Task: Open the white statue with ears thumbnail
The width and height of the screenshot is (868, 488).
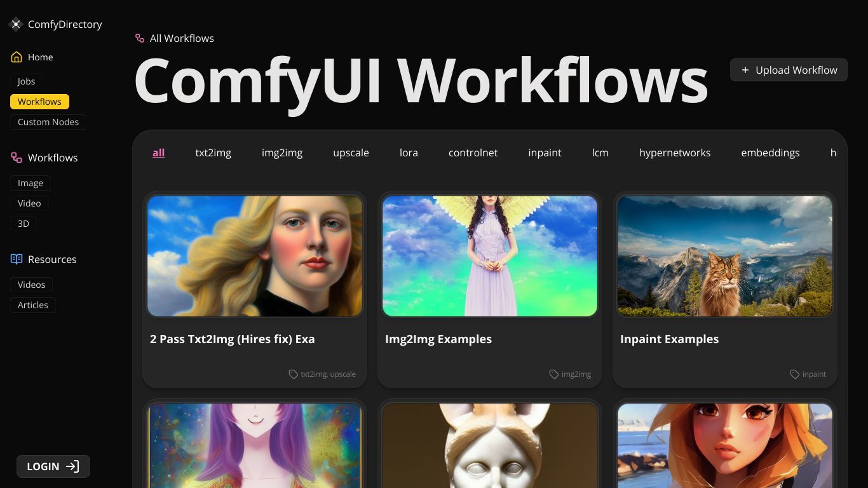Action: coord(490,446)
